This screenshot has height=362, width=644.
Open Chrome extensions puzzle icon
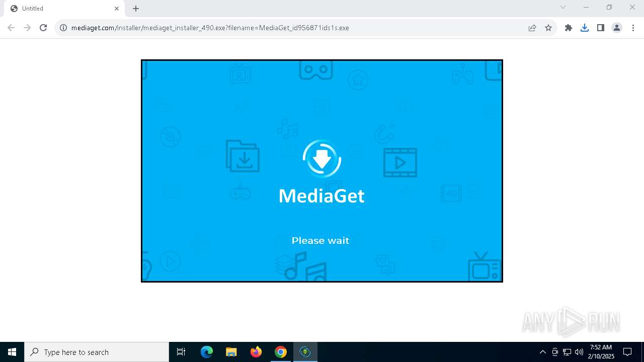tap(569, 28)
